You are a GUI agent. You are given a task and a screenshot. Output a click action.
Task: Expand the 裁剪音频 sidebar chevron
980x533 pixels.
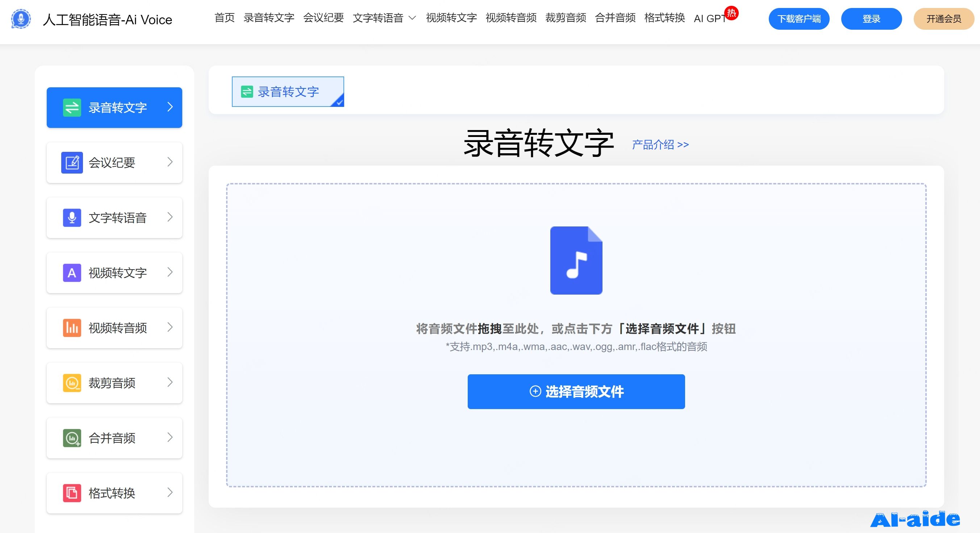click(x=170, y=382)
